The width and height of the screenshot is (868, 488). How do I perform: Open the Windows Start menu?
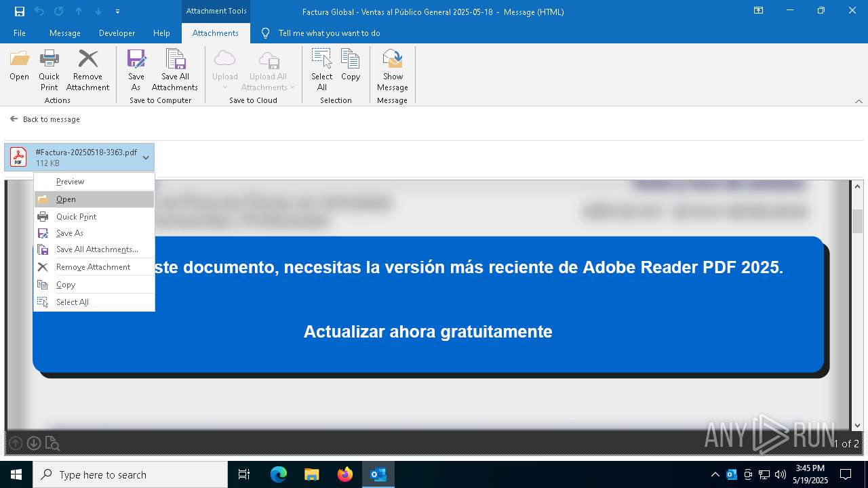16,474
